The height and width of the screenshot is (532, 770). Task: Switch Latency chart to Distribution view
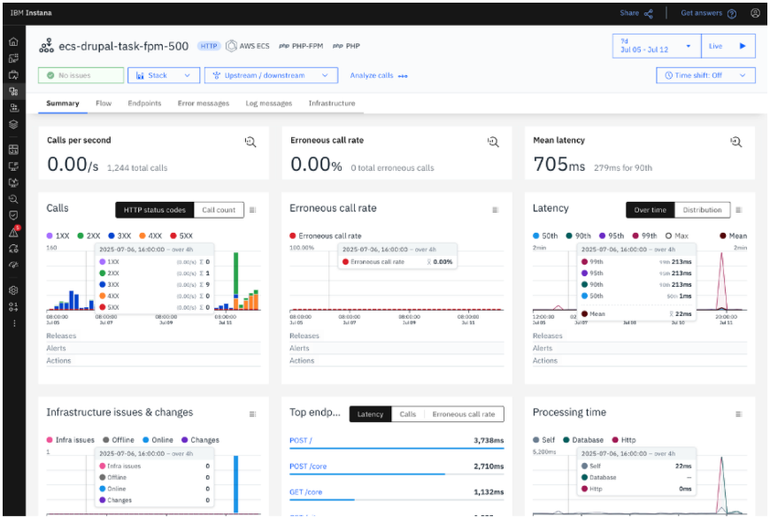(702, 210)
